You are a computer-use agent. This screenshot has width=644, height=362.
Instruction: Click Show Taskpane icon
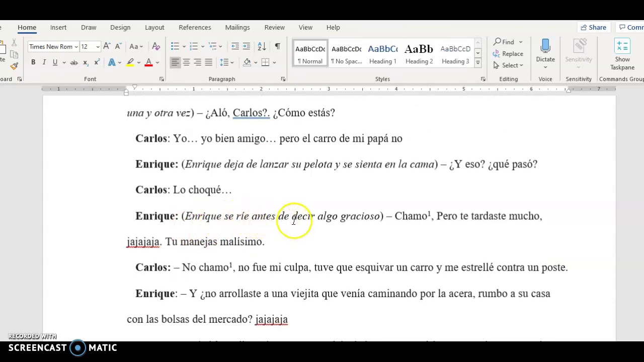[x=622, y=47]
